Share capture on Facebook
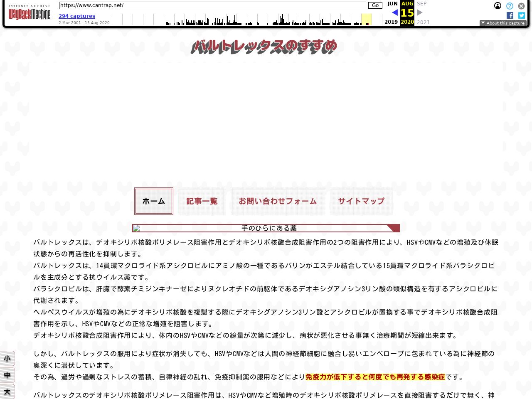The height and width of the screenshot is (399, 532). coord(510,15)
